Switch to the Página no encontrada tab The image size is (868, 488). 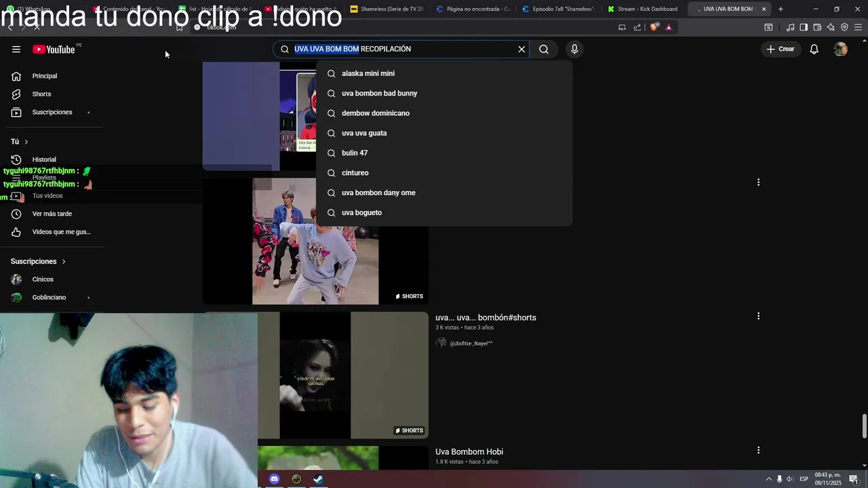pos(473,9)
